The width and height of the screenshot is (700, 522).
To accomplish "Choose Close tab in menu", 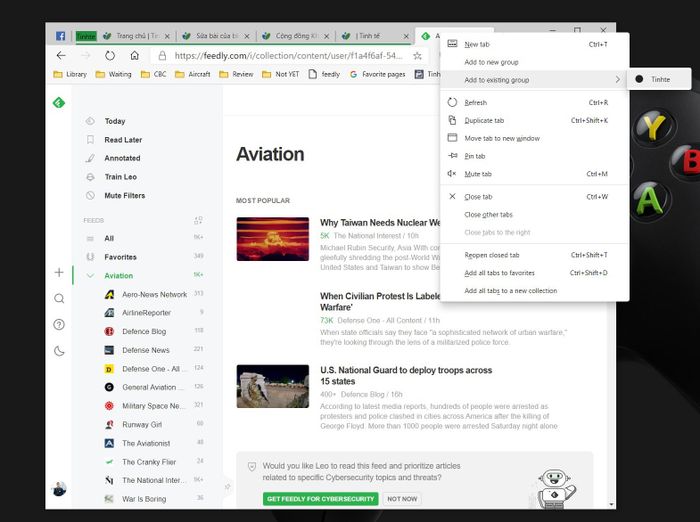I will [x=535, y=196].
